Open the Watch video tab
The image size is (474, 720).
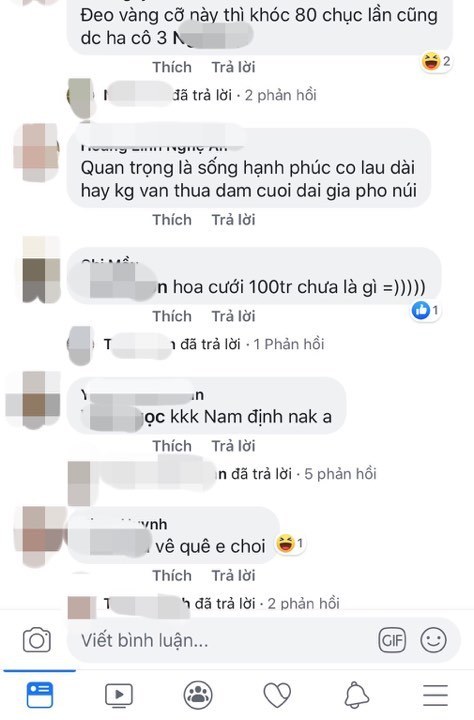119,695
